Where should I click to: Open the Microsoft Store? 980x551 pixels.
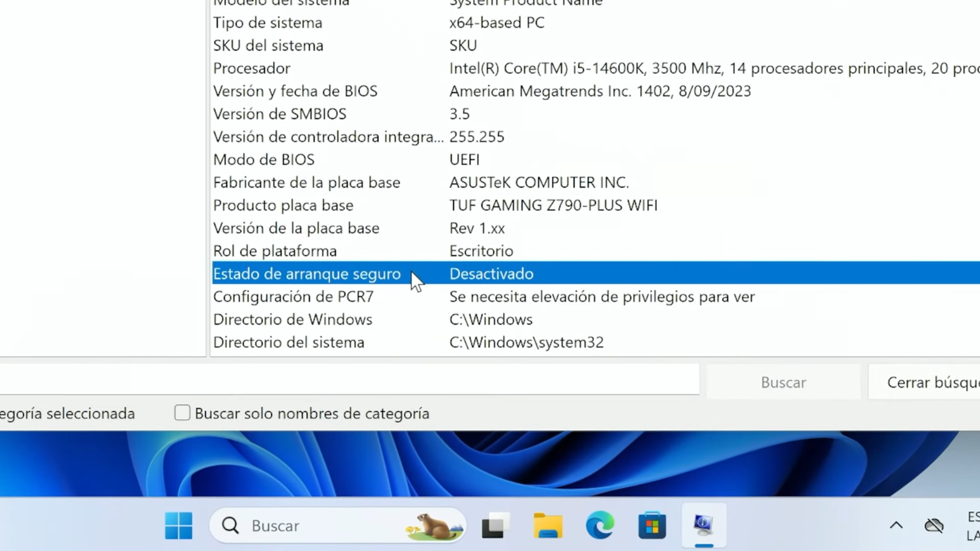point(652,525)
